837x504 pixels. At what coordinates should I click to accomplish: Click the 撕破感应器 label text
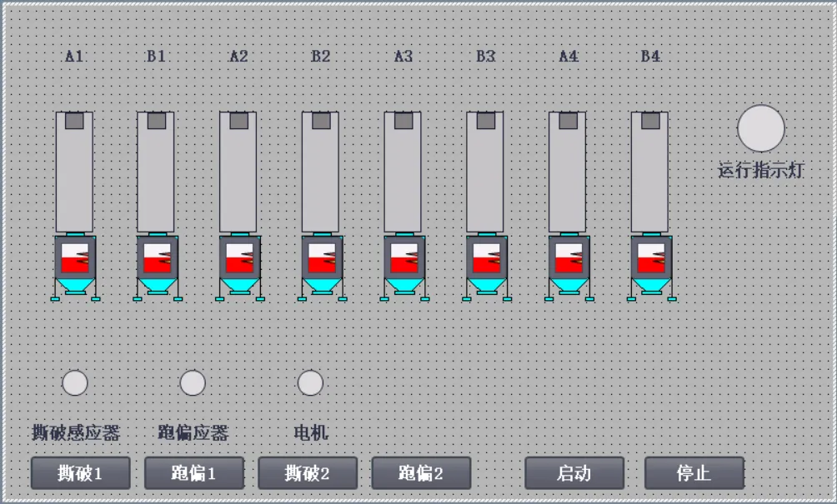click(x=76, y=432)
